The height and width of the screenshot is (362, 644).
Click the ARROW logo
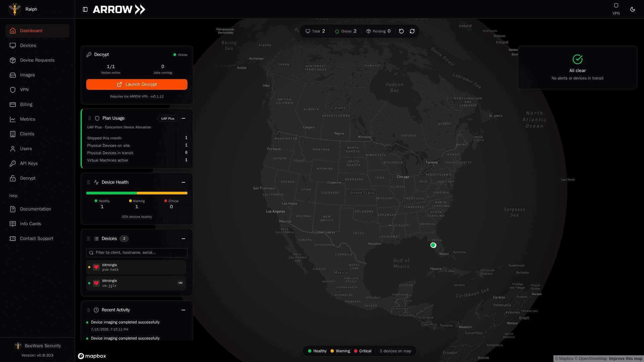pyautogui.click(x=119, y=9)
